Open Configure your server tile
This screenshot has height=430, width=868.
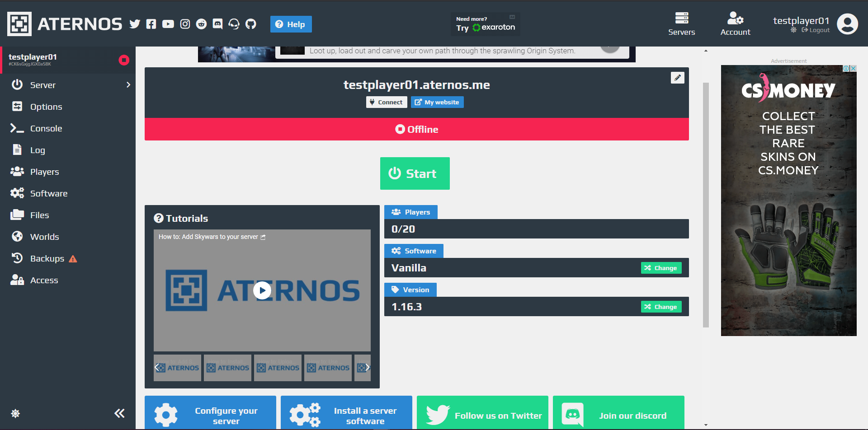210,413
